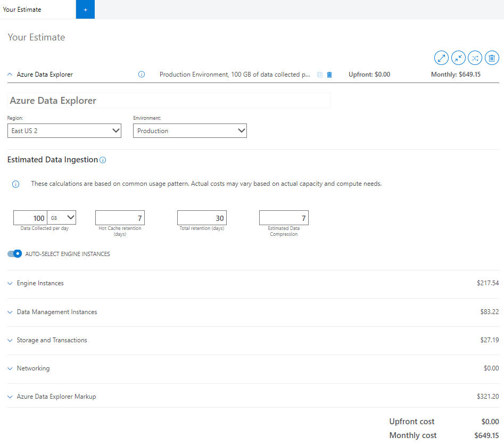Open the Environment dropdown Production

(x=190, y=130)
